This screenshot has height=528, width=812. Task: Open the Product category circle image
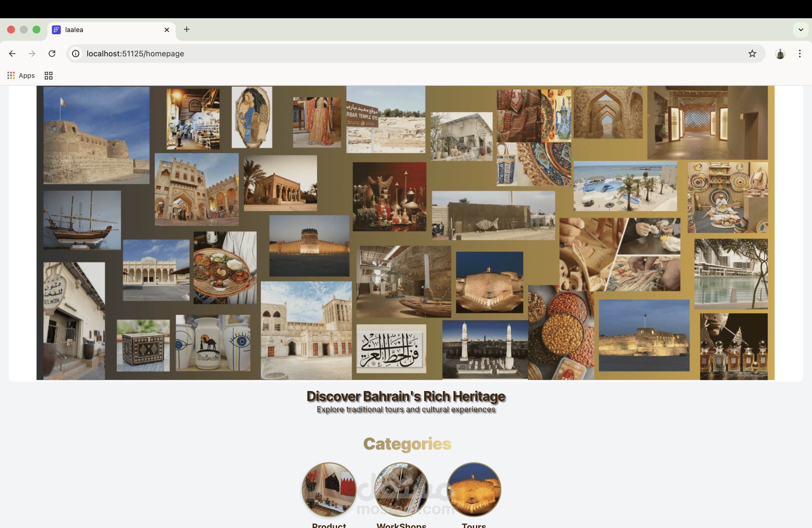click(329, 489)
